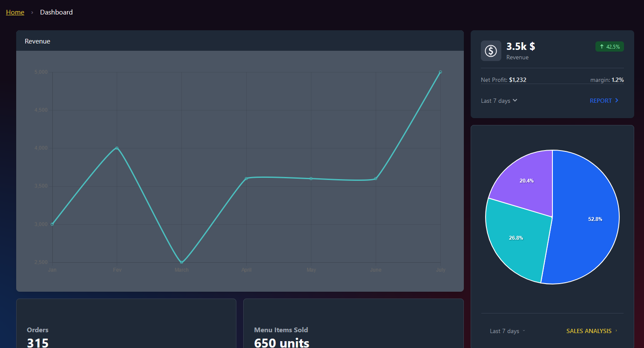
Task: Click the Orders 315 card
Action: 126,323
